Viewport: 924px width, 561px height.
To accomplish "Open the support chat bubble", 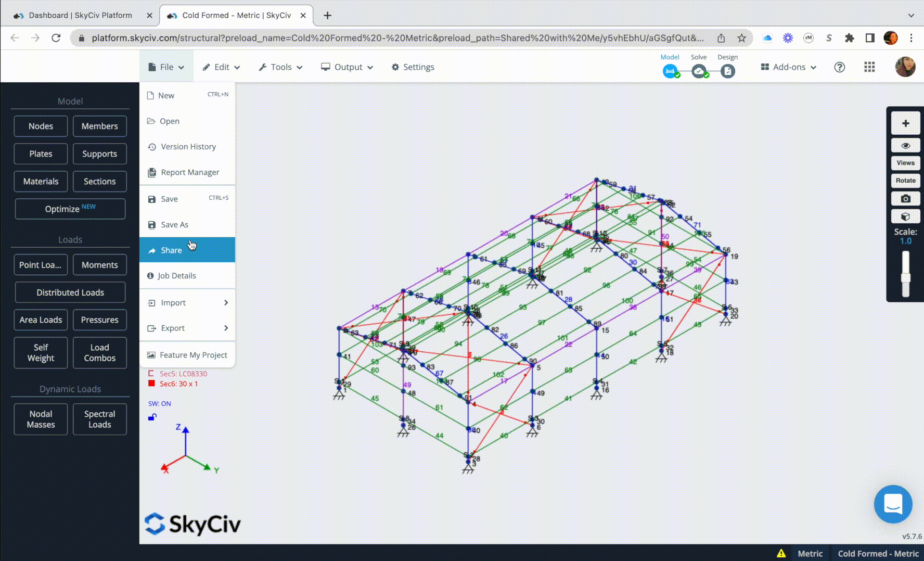I will (893, 504).
